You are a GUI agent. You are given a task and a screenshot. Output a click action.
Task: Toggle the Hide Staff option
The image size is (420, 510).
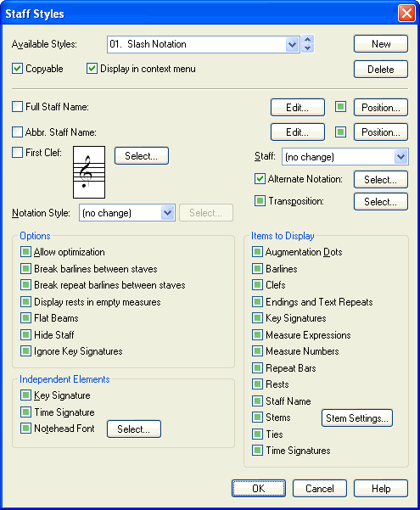25,334
